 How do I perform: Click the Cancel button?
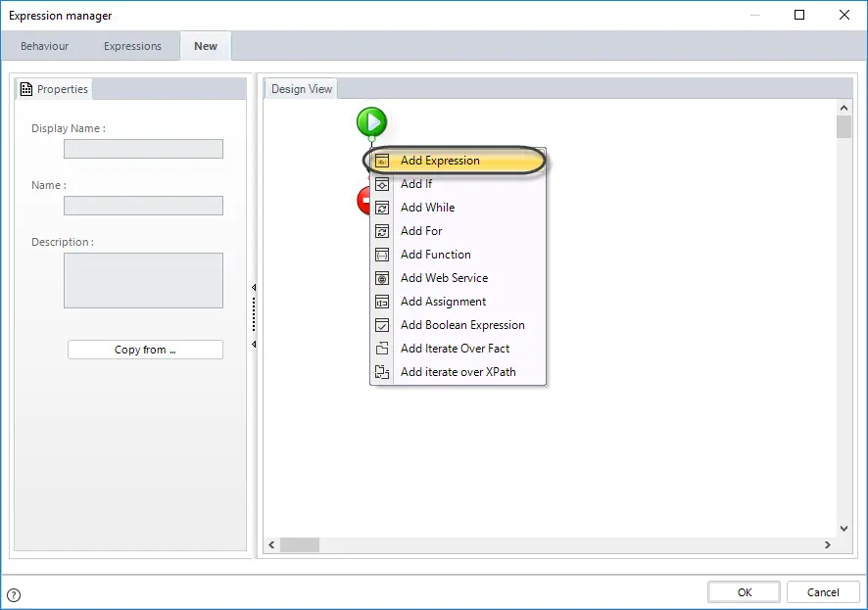(x=823, y=592)
